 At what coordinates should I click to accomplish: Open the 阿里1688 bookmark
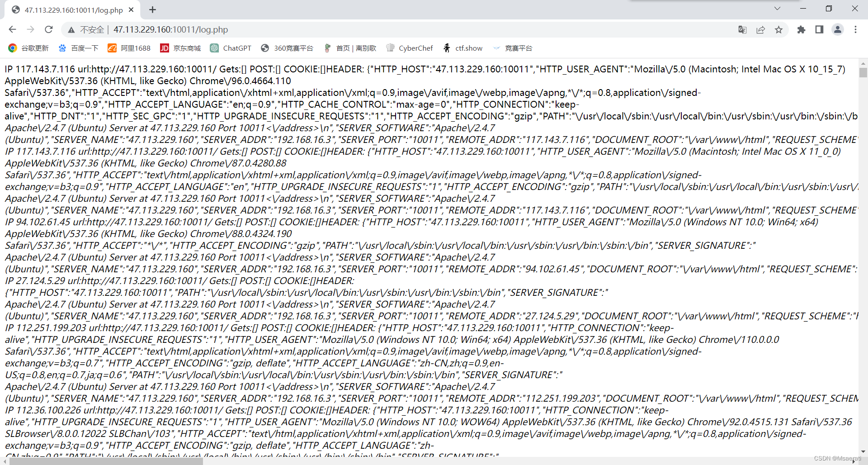[129, 48]
